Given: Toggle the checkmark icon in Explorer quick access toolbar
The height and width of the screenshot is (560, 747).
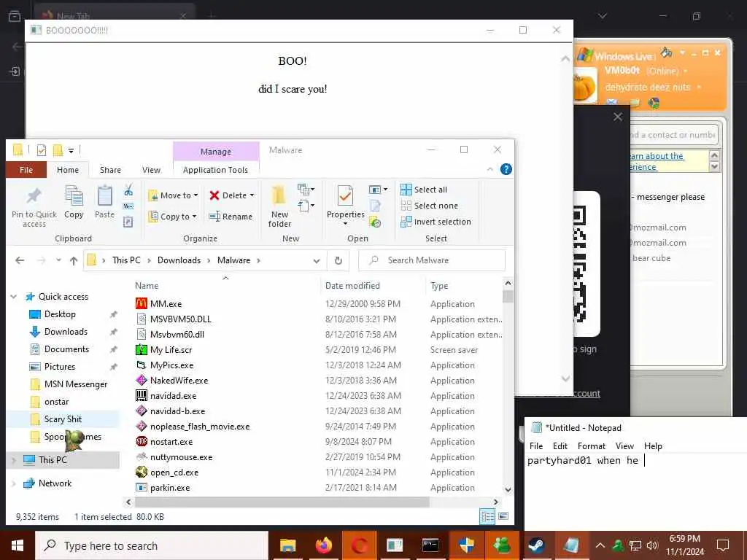Looking at the screenshot, I should click(42, 150).
